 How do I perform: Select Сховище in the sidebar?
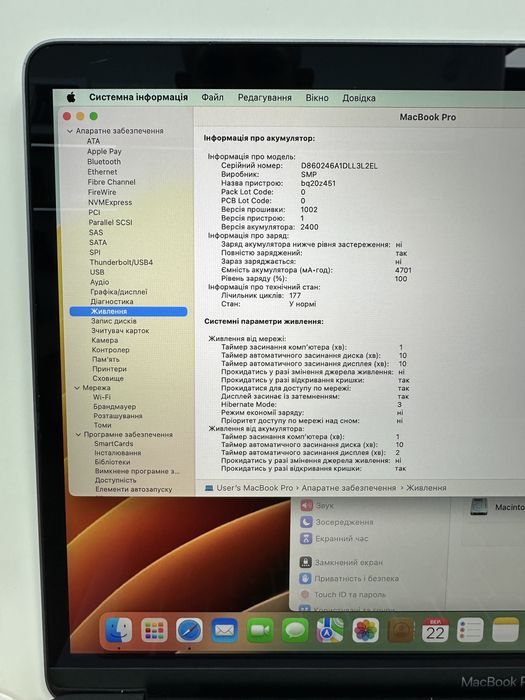pyautogui.click(x=108, y=378)
